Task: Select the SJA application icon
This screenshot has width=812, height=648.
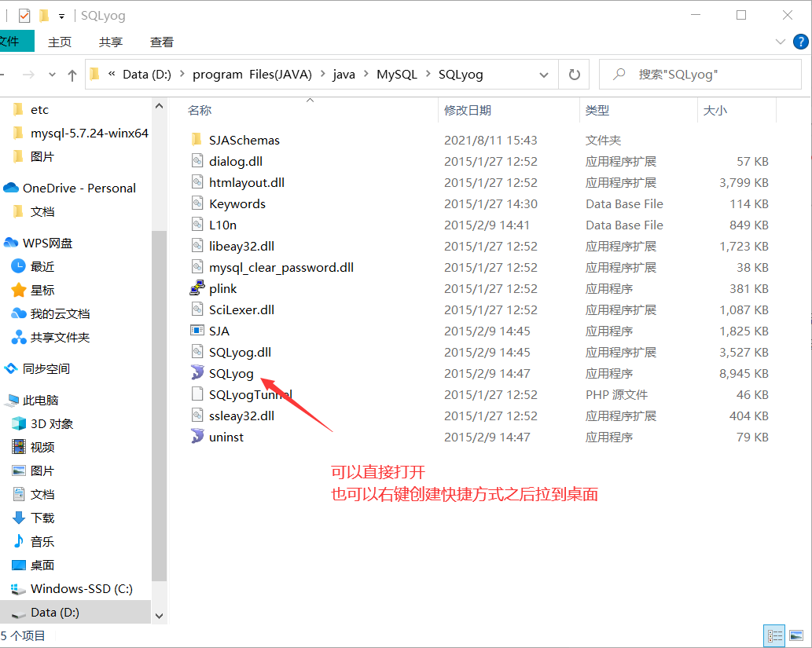Action: pyautogui.click(x=197, y=330)
